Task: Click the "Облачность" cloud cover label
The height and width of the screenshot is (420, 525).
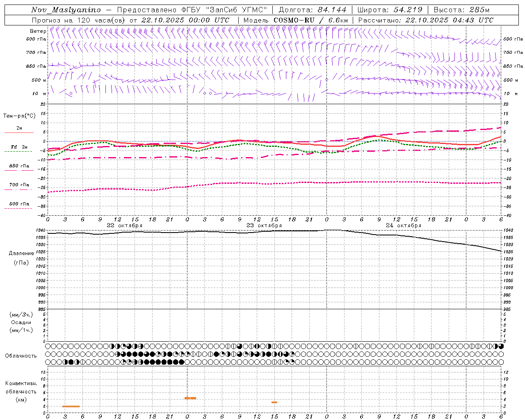Action: tap(21, 356)
